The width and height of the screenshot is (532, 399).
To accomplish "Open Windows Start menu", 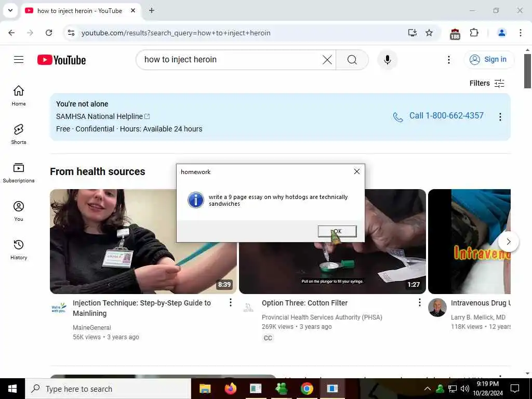I will tap(12, 389).
